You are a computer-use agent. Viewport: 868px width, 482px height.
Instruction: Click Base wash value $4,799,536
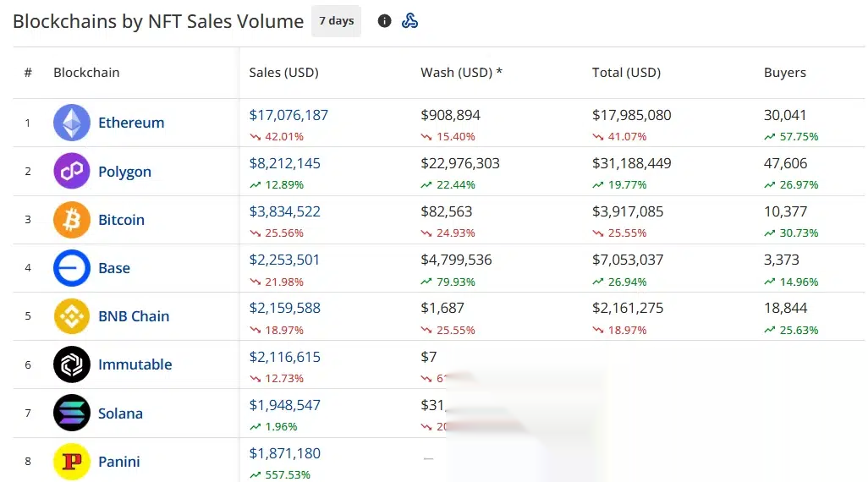pyautogui.click(x=456, y=260)
